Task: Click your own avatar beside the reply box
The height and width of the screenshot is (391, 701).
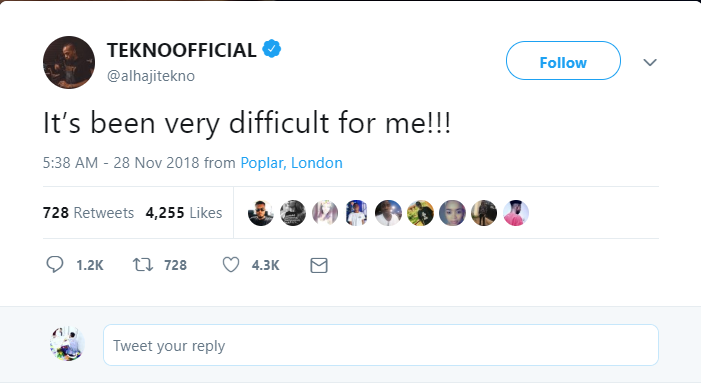Action: [x=68, y=344]
